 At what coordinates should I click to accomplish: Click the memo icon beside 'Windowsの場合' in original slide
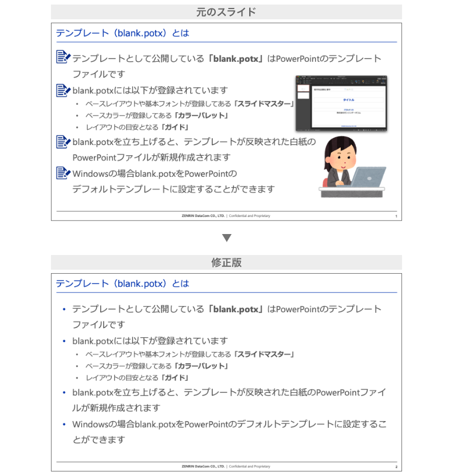63,173
